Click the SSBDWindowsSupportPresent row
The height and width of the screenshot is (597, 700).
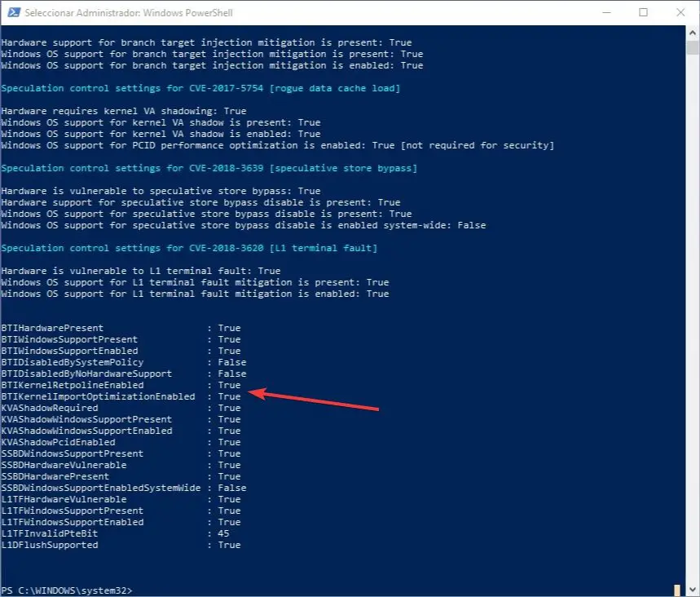tap(121, 453)
